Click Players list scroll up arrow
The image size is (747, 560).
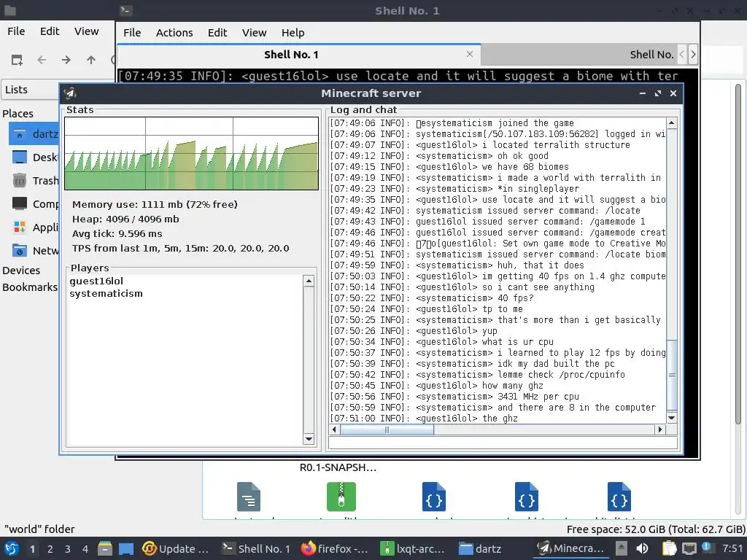[x=309, y=281]
